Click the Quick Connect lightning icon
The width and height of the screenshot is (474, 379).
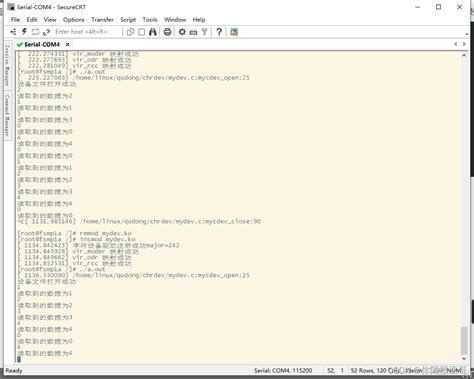click(24, 32)
